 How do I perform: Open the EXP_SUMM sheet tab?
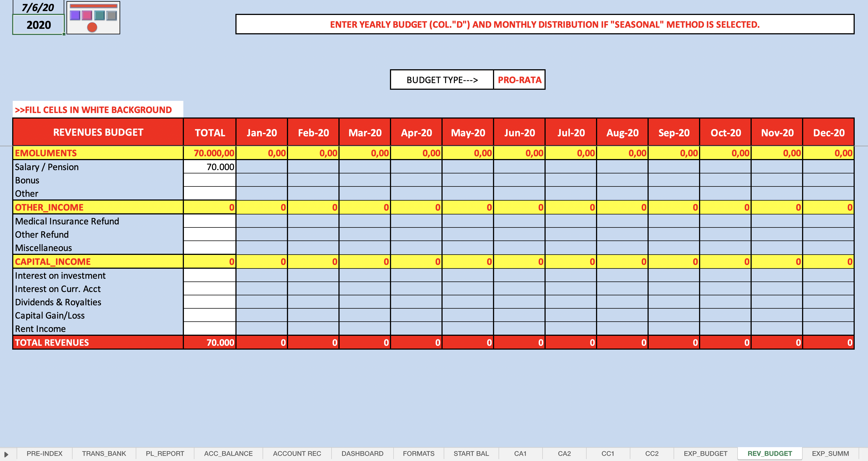point(830,454)
